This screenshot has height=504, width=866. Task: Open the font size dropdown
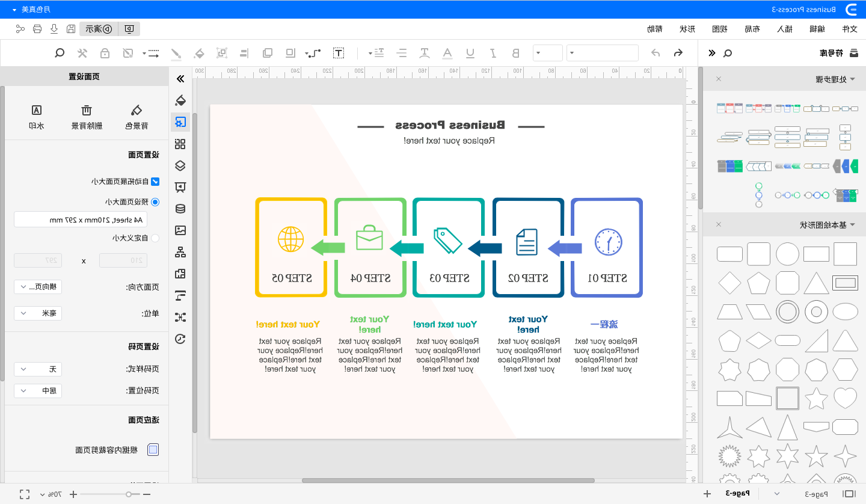[548, 53]
